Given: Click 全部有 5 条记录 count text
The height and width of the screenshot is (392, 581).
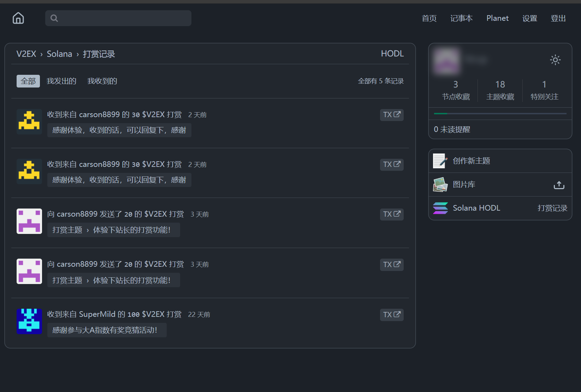Looking at the screenshot, I should [x=381, y=81].
